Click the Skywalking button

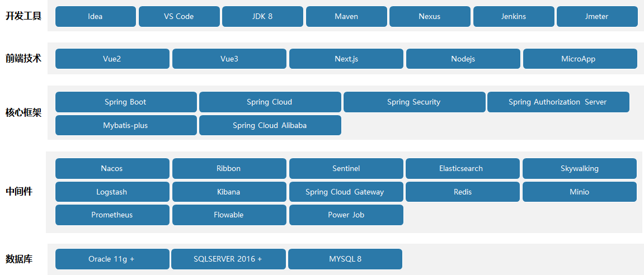(x=579, y=169)
